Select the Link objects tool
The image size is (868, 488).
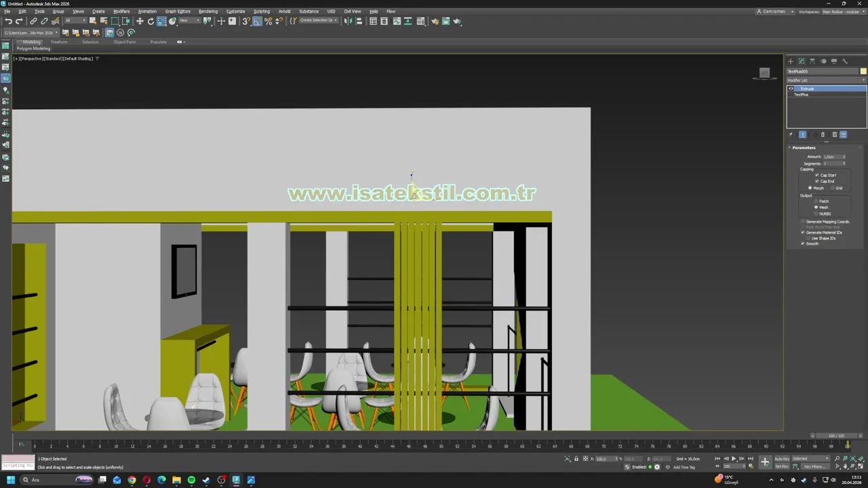coord(33,21)
